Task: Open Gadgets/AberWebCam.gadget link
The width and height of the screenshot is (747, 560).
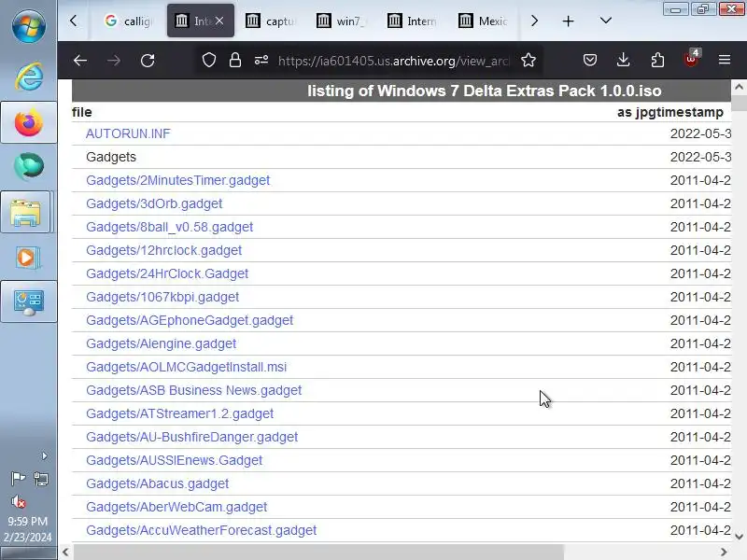Action: coord(176,507)
